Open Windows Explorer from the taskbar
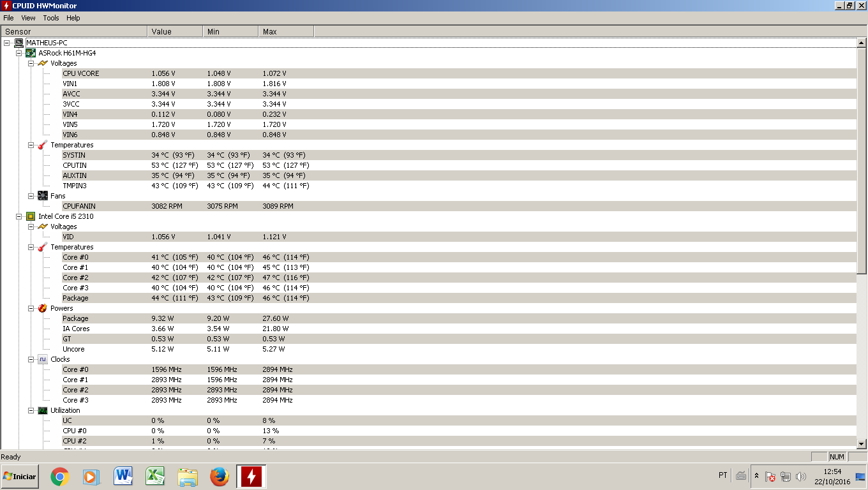 point(187,477)
